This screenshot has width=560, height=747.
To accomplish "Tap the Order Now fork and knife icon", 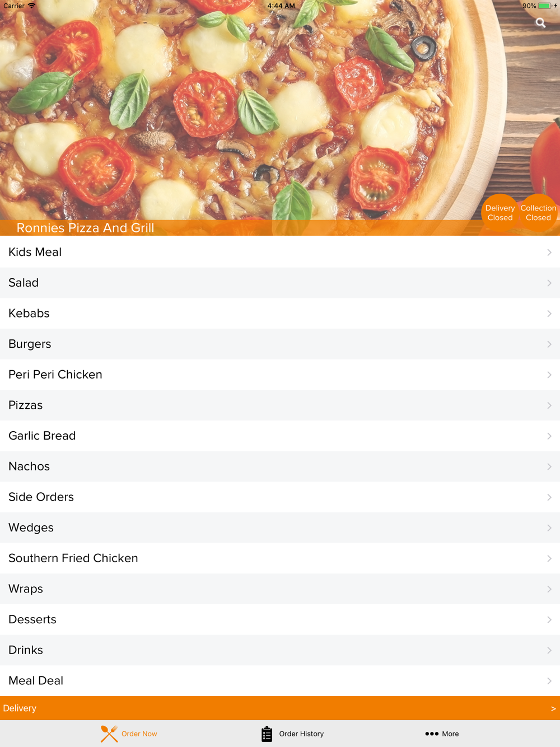I will pyautogui.click(x=109, y=734).
